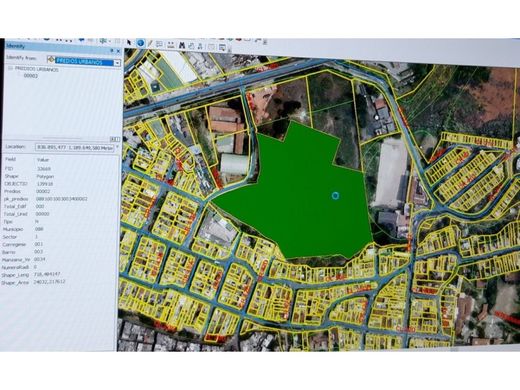Click the small button above Location field
This screenshot has width=520, height=390.
115,139
